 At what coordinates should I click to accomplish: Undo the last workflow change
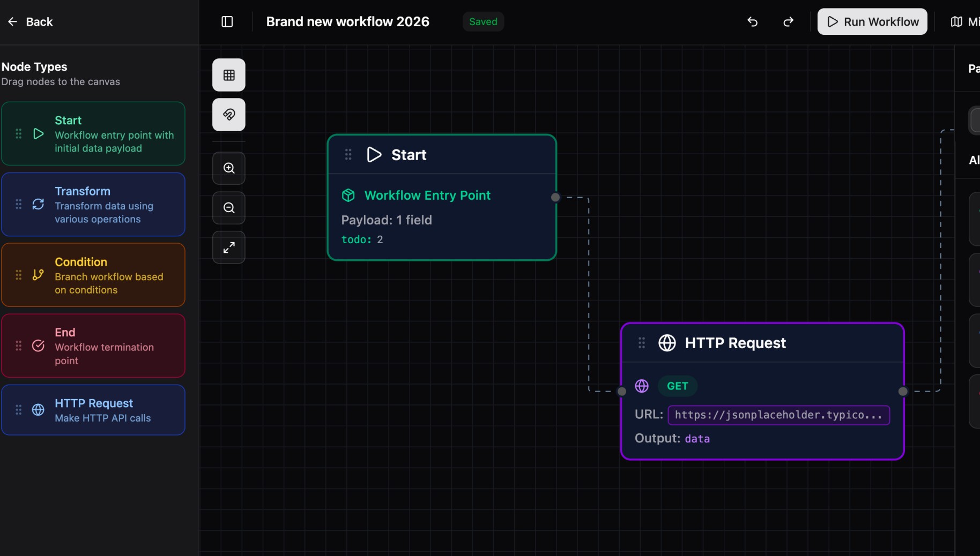(x=752, y=22)
